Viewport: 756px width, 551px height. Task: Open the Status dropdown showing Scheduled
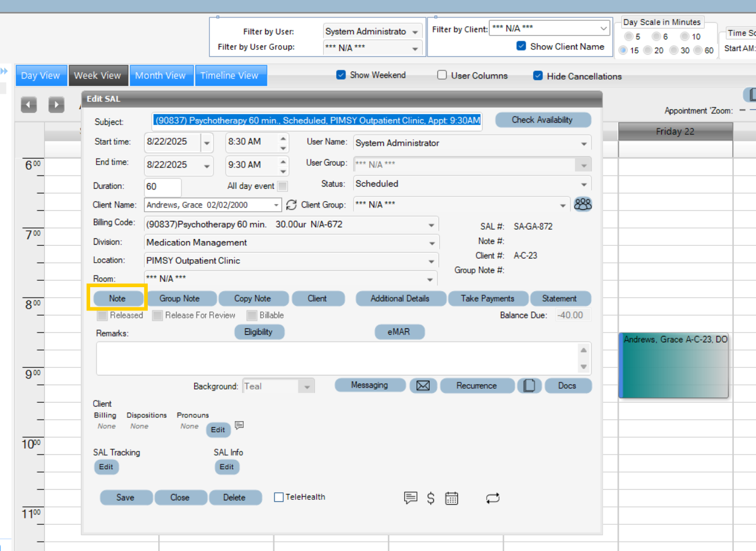tap(583, 184)
